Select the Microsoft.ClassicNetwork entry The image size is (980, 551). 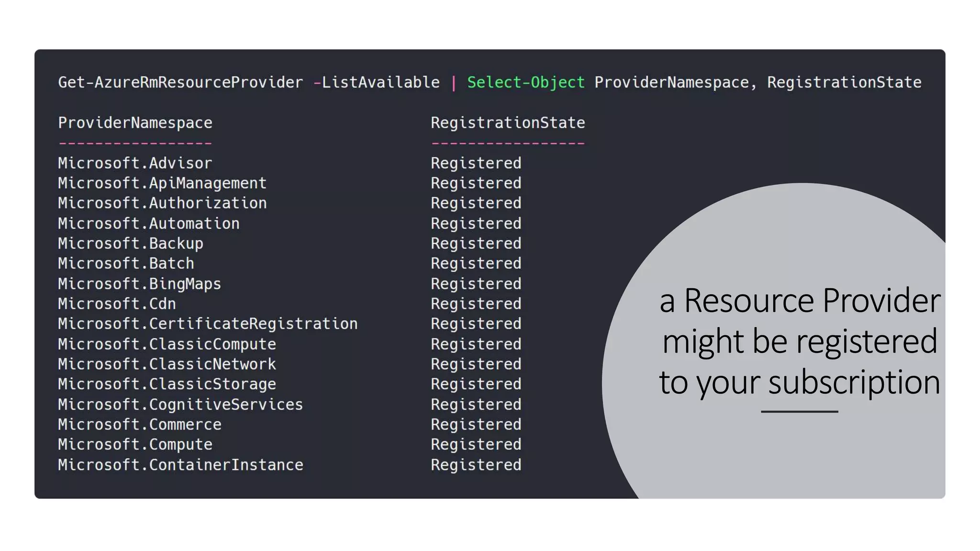167,364
